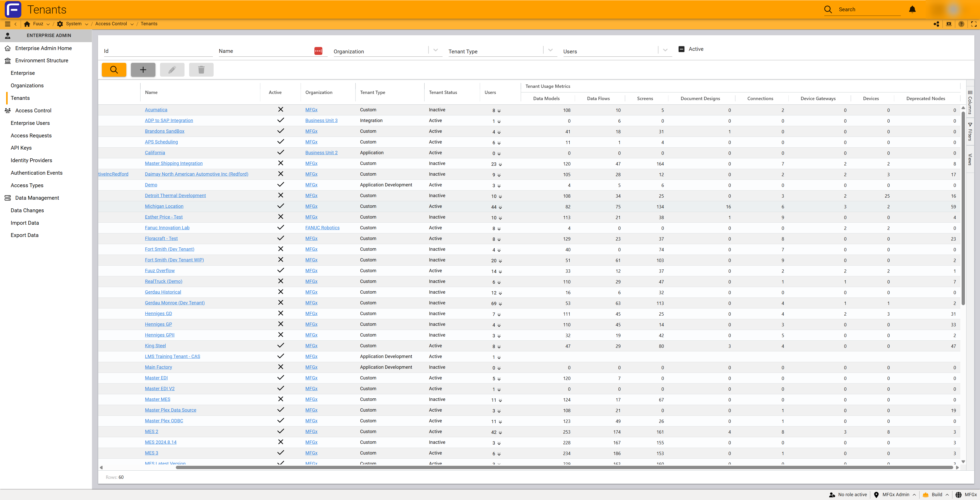
Task: Open Identity Providers in the sidebar
Action: (x=31, y=160)
